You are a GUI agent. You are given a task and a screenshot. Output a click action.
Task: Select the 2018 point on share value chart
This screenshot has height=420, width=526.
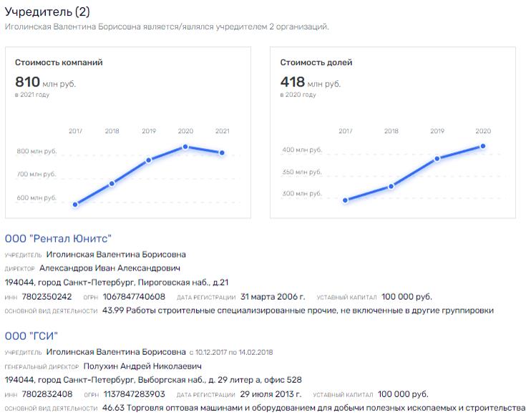[x=391, y=186]
